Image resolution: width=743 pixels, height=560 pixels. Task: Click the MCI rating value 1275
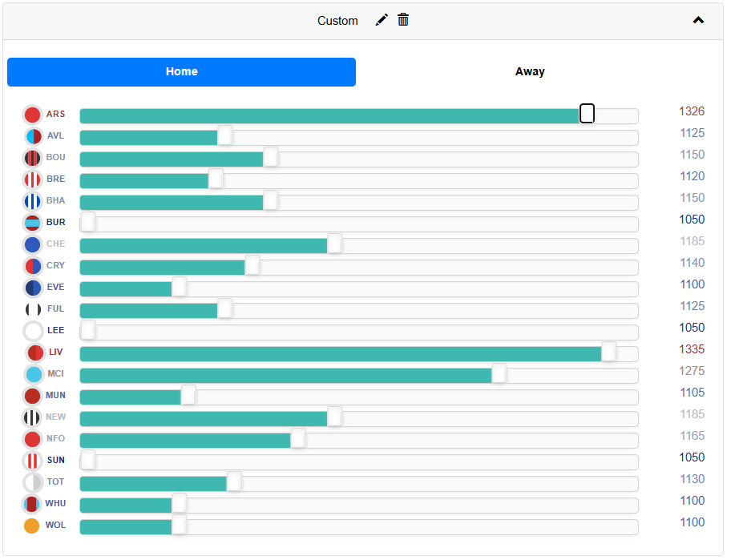click(692, 371)
